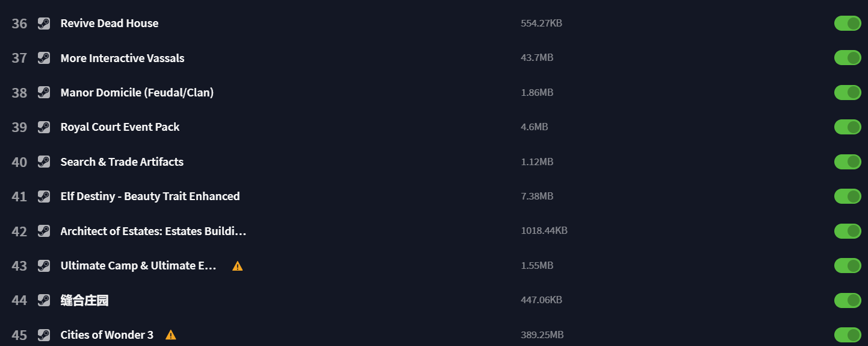Select the Architect of Estates mod title

pyautogui.click(x=153, y=231)
